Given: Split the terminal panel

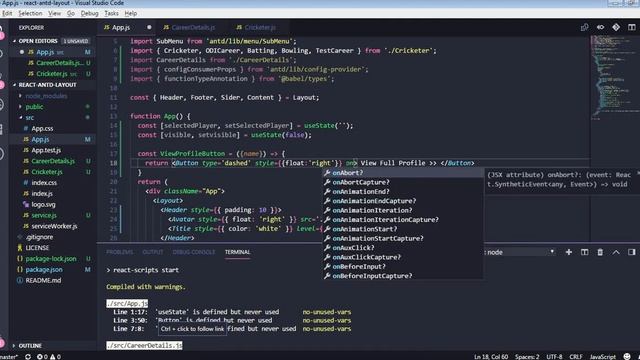Looking at the screenshot, I should 584,252.
